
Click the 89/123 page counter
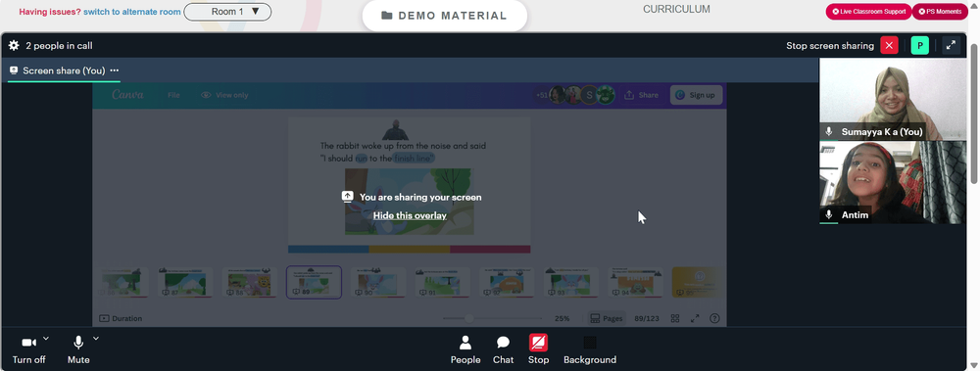click(x=647, y=318)
